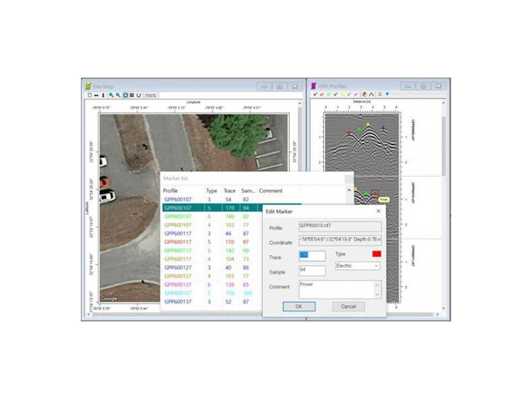Click the new page icon in Site Map toolbar
The image size is (532, 399).
tap(90, 95)
